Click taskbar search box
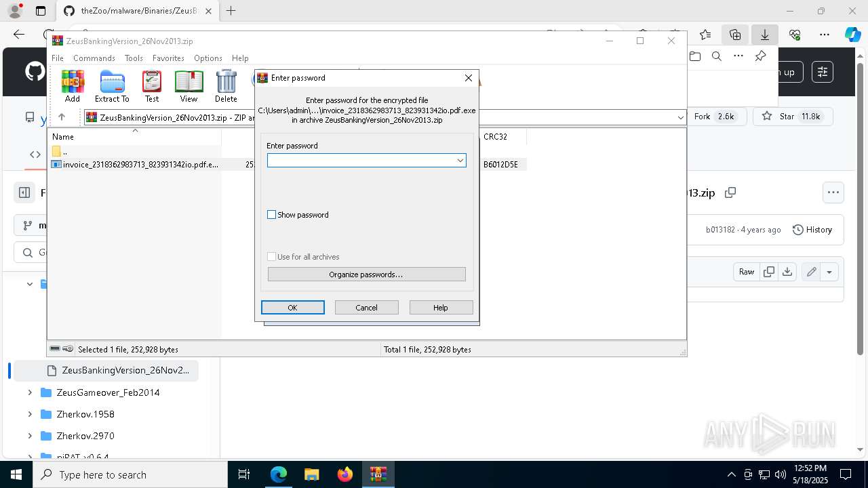 (x=130, y=474)
